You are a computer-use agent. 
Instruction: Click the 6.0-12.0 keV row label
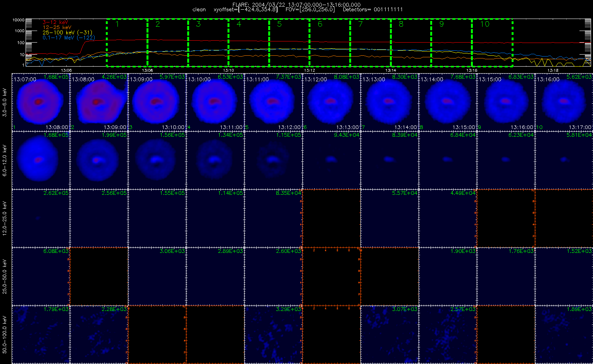coord(5,160)
